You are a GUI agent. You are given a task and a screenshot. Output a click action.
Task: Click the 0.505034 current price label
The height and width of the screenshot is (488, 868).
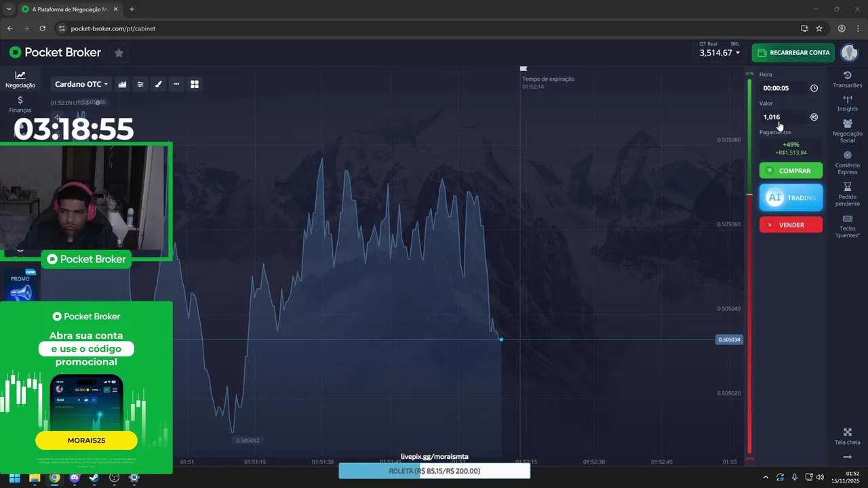tap(730, 340)
